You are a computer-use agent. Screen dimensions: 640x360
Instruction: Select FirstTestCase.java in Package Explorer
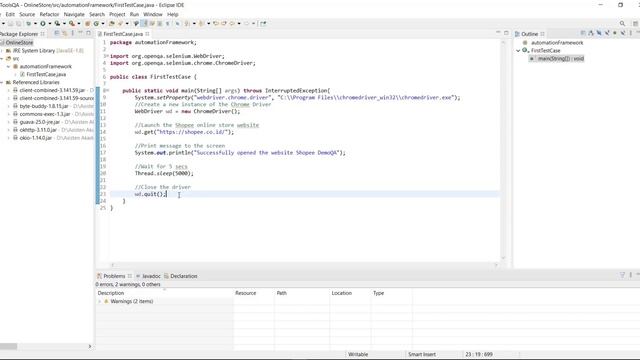click(x=46, y=74)
